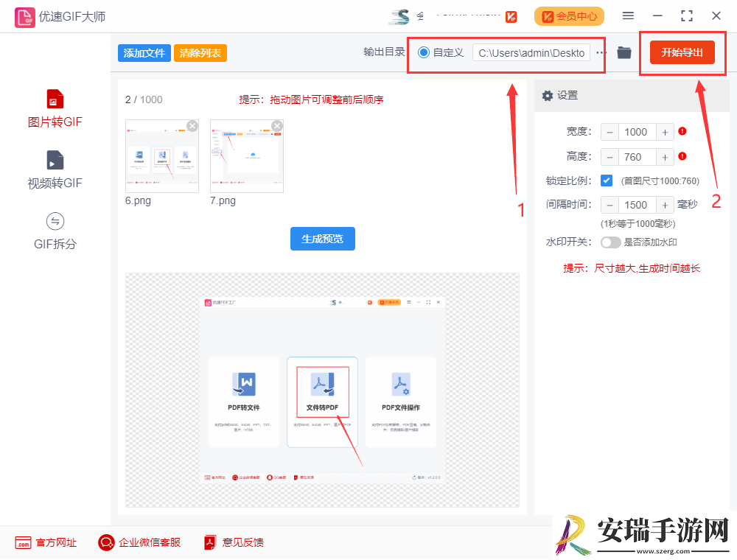Open the 图片转GIF sidebar tab
This screenshot has height=560, width=737.
pyautogui.click(x=55, y=109)
